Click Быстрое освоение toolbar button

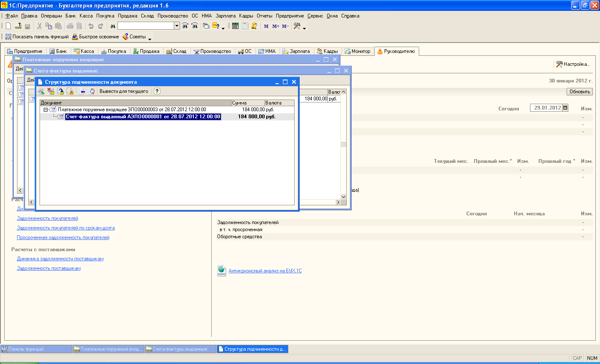pyautogui.click(x=96, y=37)
